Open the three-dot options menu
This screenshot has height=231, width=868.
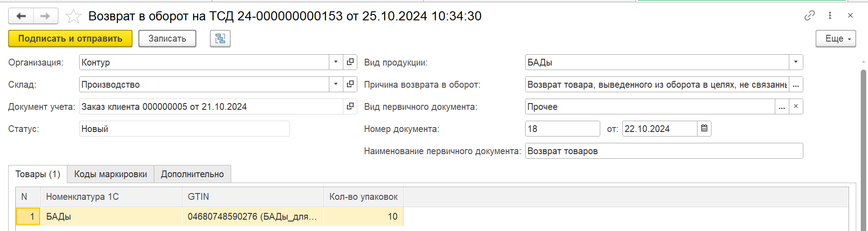[830, 15]
